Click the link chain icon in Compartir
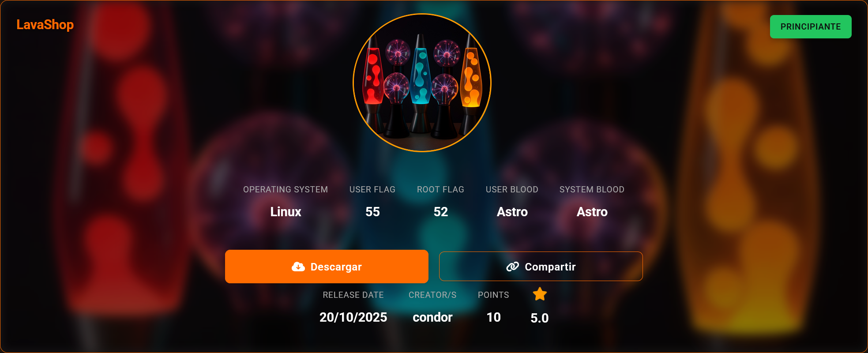868x353 pixels. pyautogui.click(x=512, y=267)
